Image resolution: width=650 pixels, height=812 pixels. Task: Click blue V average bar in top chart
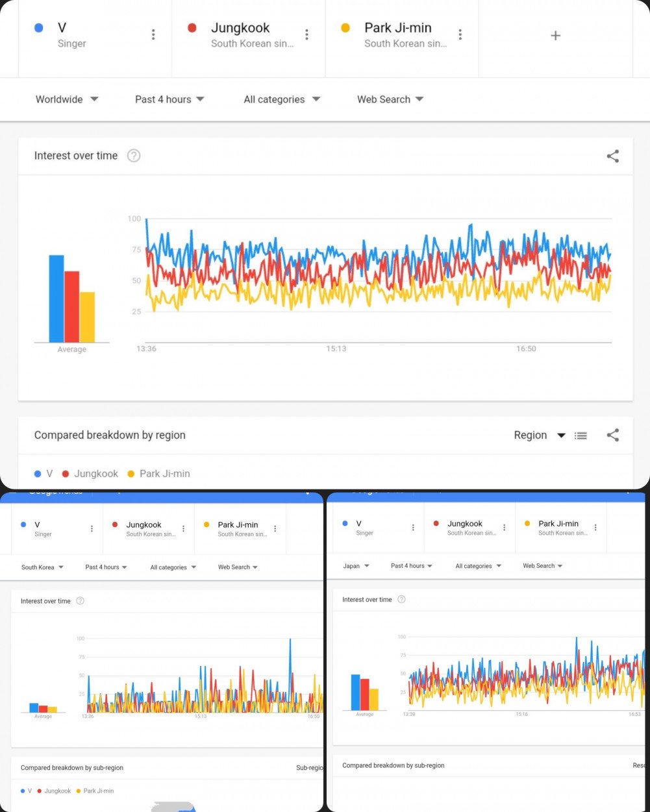click(x=56, y=299)
